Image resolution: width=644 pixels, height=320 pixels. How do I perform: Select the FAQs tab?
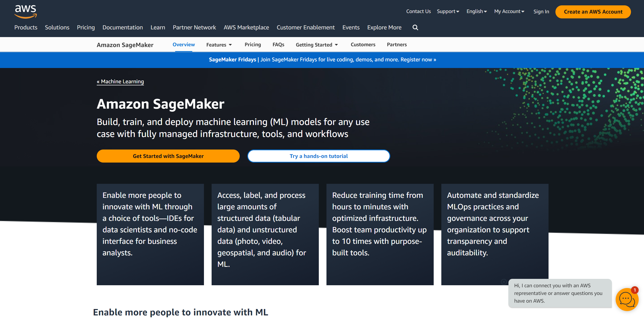[x=278, y=44]
